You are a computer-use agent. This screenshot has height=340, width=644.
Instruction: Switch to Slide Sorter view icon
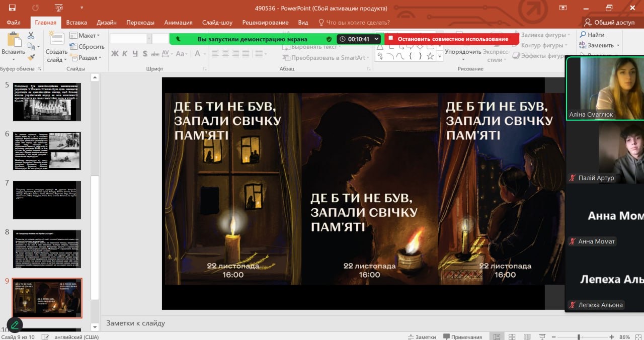pos(512,337)
